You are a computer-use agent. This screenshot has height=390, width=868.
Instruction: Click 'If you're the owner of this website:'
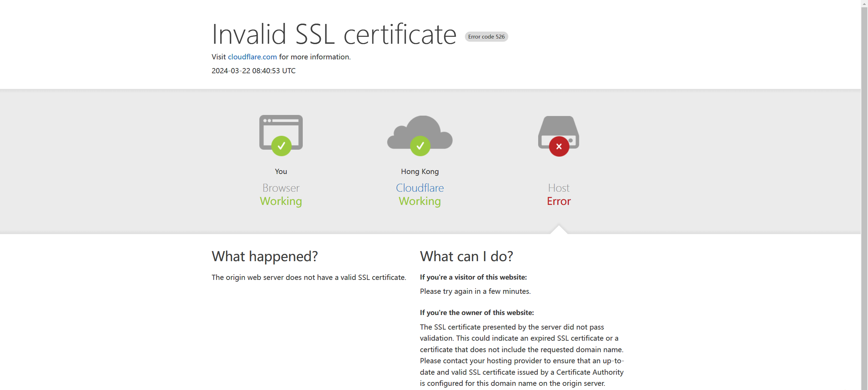[x=477, y=313]
